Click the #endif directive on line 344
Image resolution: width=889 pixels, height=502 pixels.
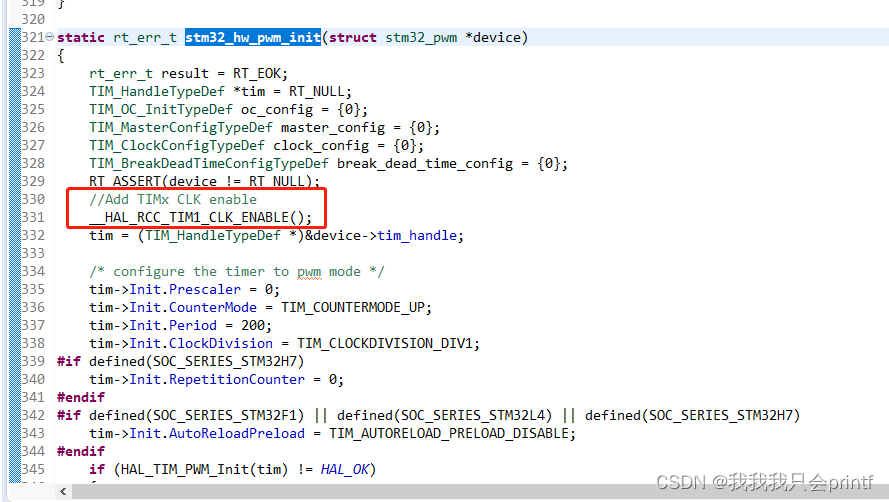pyautogui.click(x=81, y=452)
